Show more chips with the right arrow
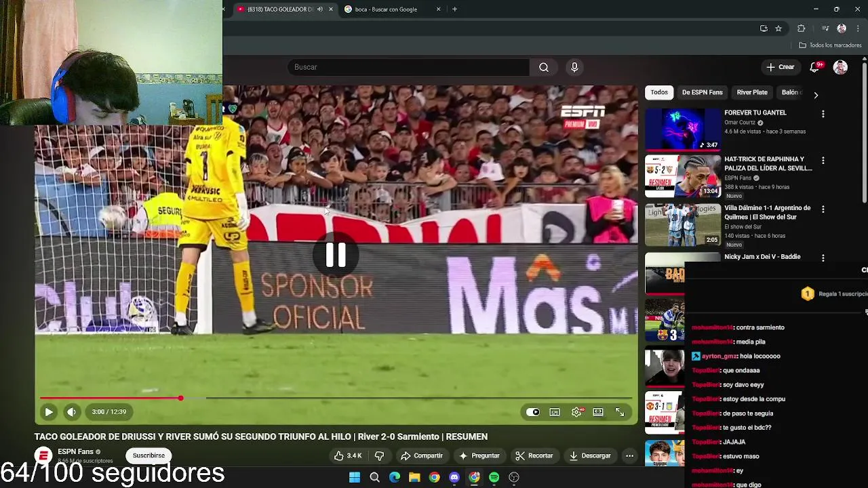This screenshot has width=868, height=488. click(x=816, y=95)
